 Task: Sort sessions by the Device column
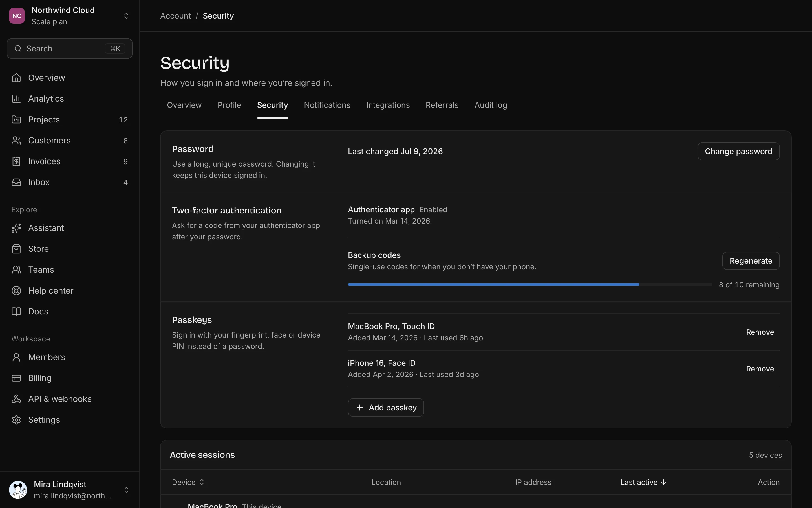[x=188, y=482]
